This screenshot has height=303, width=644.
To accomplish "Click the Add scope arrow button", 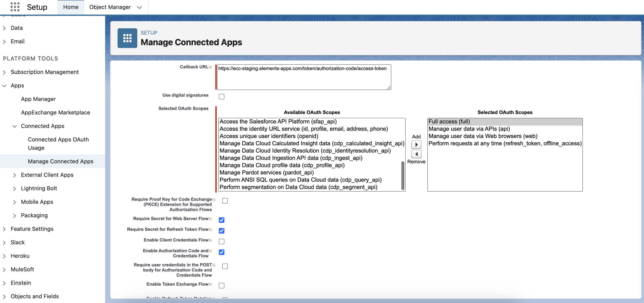I will [x=416, y=145].
